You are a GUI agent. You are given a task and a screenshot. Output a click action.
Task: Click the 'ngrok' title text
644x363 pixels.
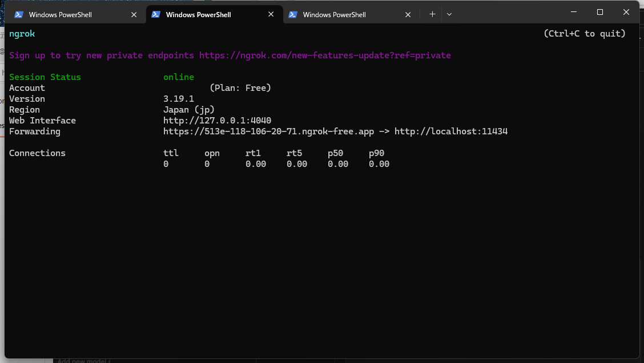coord(22,34)
